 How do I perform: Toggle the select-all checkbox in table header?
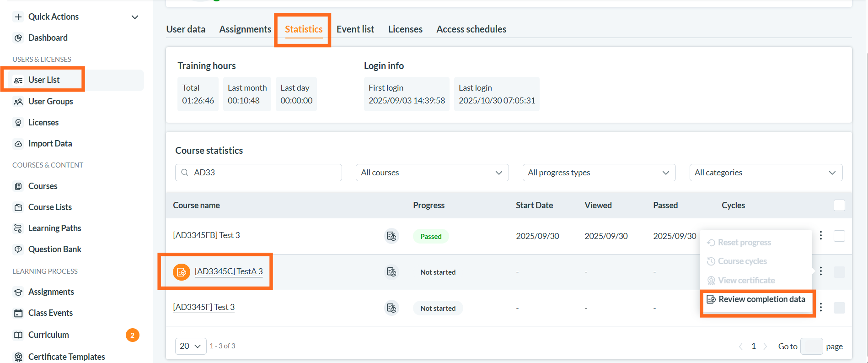tap(839, 205)
